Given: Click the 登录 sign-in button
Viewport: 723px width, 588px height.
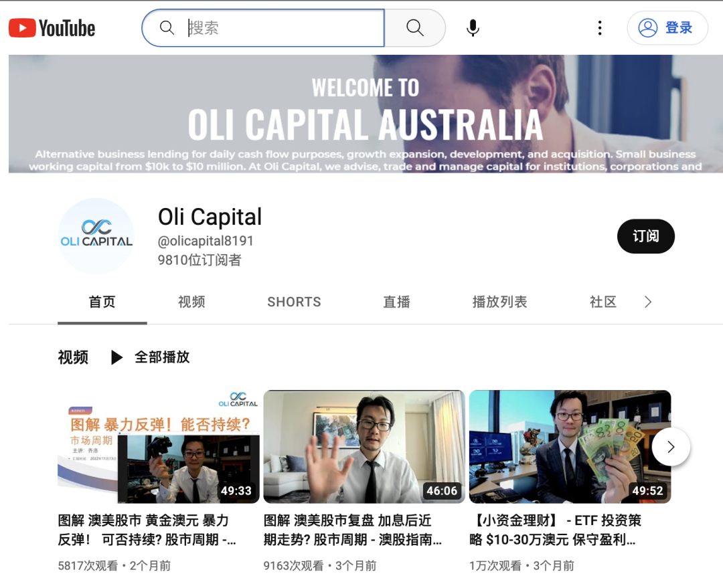Looking at the screenshot, I should (667, 28).
